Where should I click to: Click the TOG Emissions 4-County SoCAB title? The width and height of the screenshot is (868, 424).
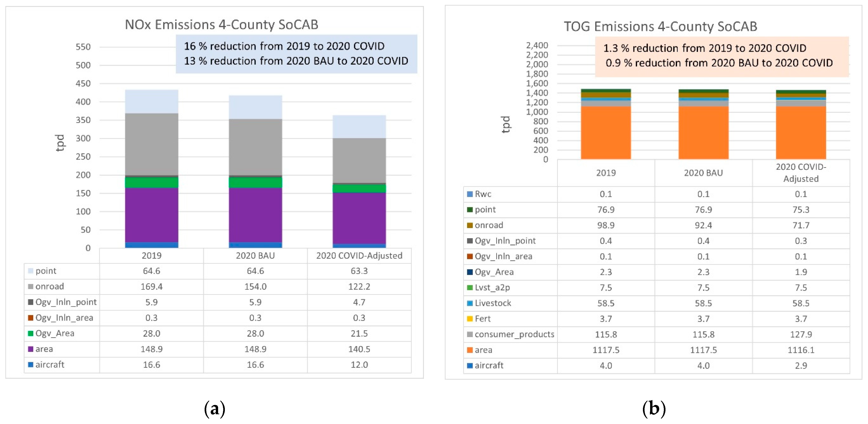tap(660, 26)
